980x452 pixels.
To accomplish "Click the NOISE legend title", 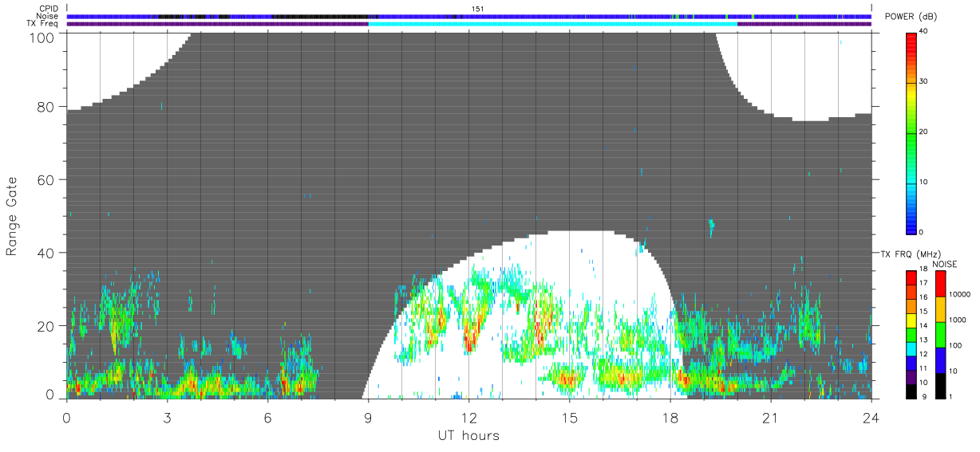I will (945, 265).
